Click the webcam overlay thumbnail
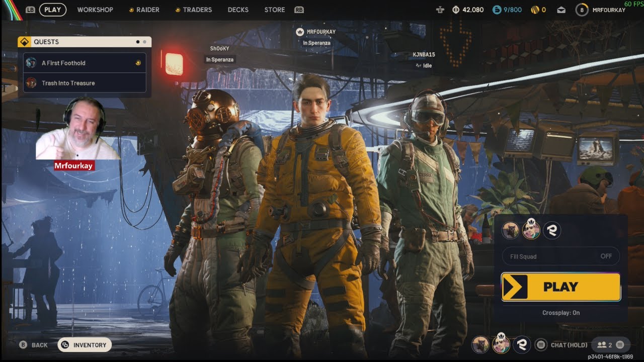The height and width of the screenshot is (362, 644). click(78, 128)
